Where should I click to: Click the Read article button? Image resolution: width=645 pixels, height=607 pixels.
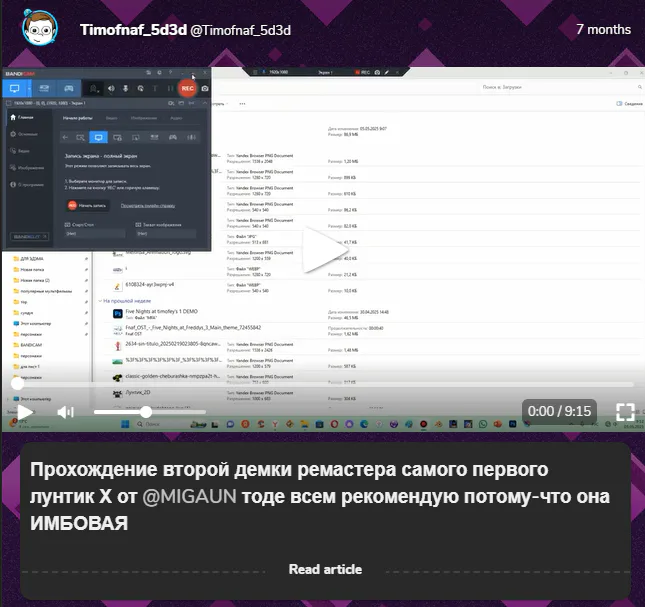click(325, 569)
